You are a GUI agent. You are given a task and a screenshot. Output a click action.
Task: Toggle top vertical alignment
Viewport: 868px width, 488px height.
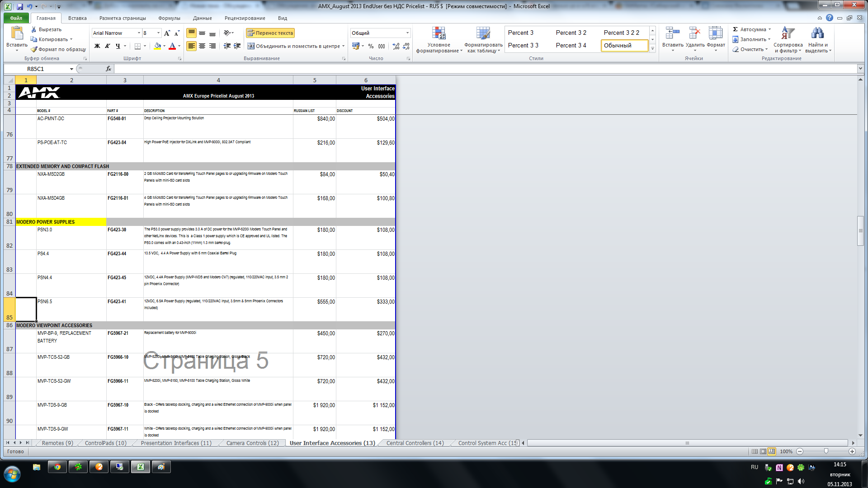[x=192, y=33]
